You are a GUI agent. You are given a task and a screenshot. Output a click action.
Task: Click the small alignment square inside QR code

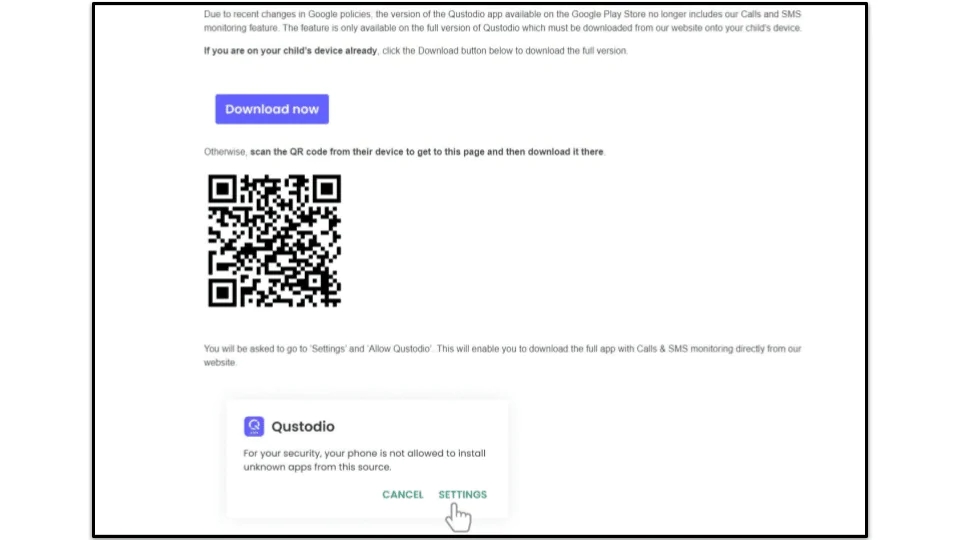[x=315, y=281]
